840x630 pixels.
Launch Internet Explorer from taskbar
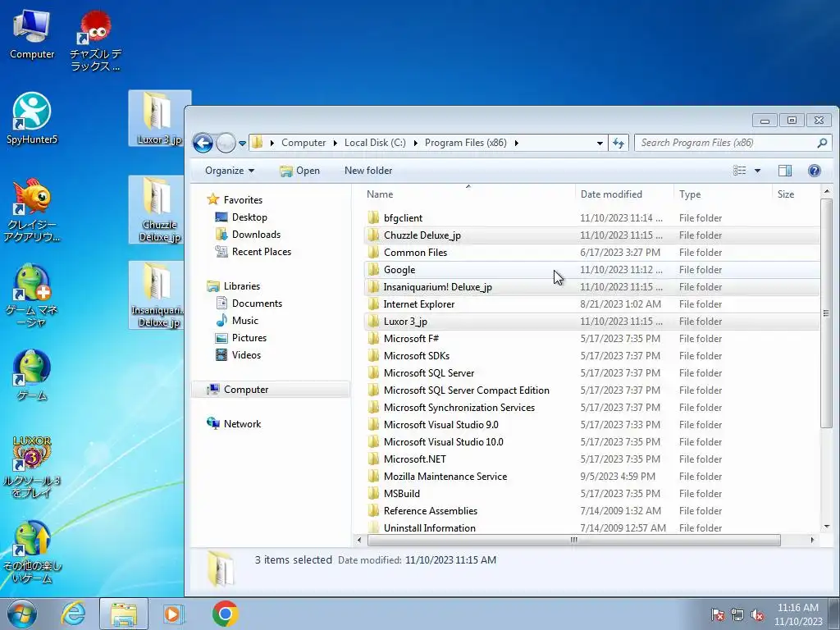click(x=73, y=614)
